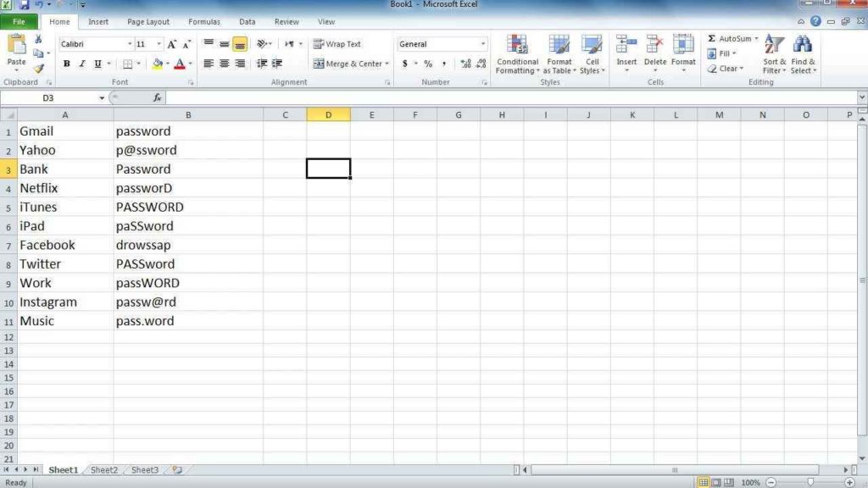Image resolution: width=868 pixels, height=488 pixels.
Task: Open the General number format dropdown
Action: (x=482, y=44)
